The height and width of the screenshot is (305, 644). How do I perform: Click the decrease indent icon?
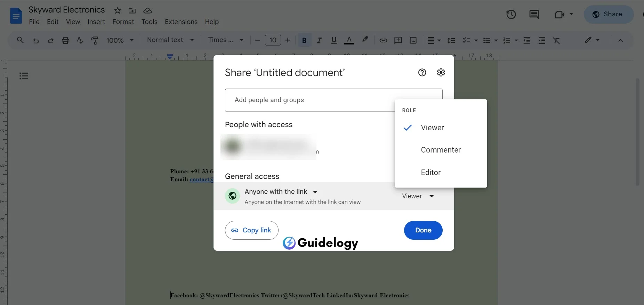click(527, 41)
